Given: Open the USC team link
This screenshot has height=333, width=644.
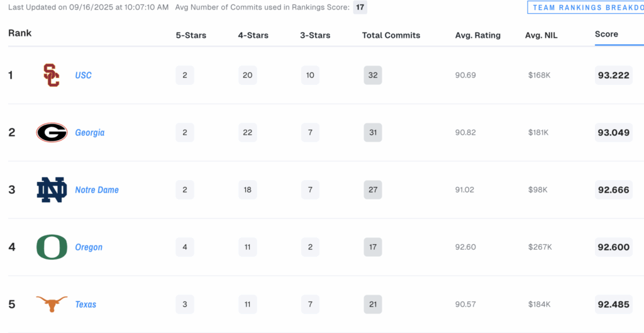Looking at the screenshot, I should (x=84, y=76).
